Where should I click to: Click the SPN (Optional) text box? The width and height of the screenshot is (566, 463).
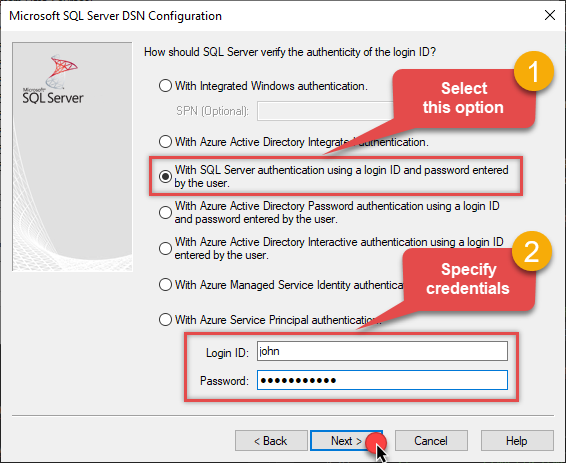pyautogui.click(x=325, y=111)
